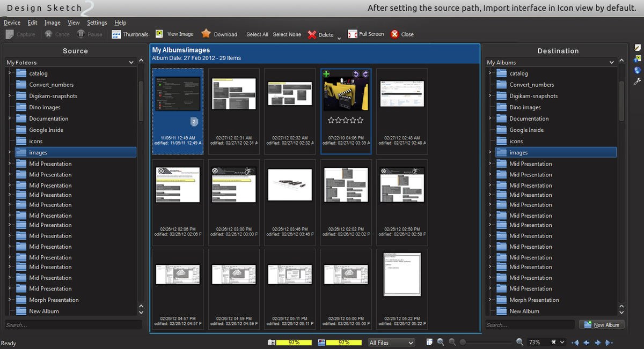
Task: Click the Source panel search field
Action: click(73, 325)
